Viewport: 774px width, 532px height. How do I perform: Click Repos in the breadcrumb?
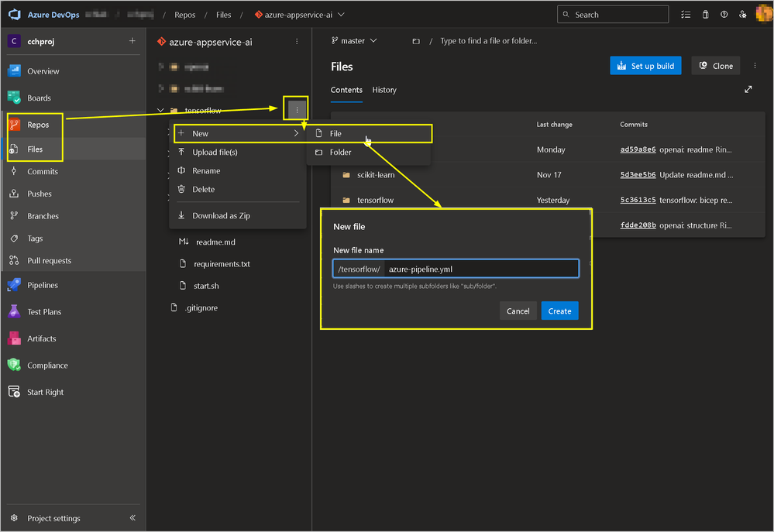[184, 15]
